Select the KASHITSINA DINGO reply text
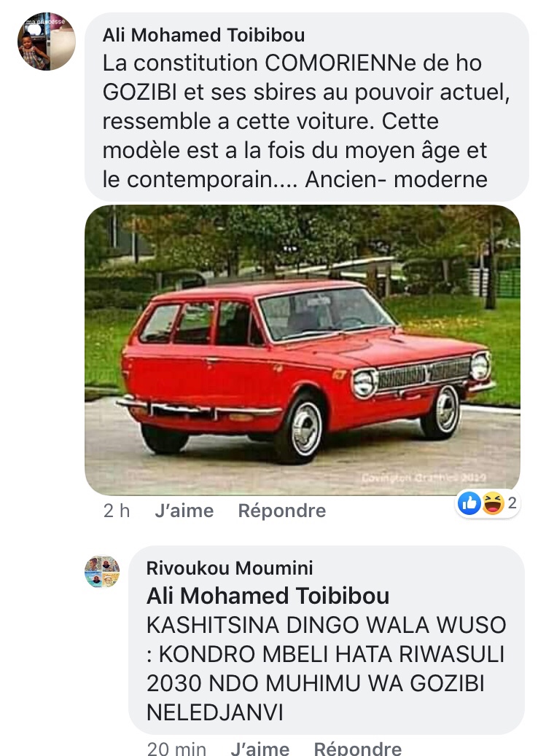The height and width of the screenshot is (756, 546). (x=327, y=669)
